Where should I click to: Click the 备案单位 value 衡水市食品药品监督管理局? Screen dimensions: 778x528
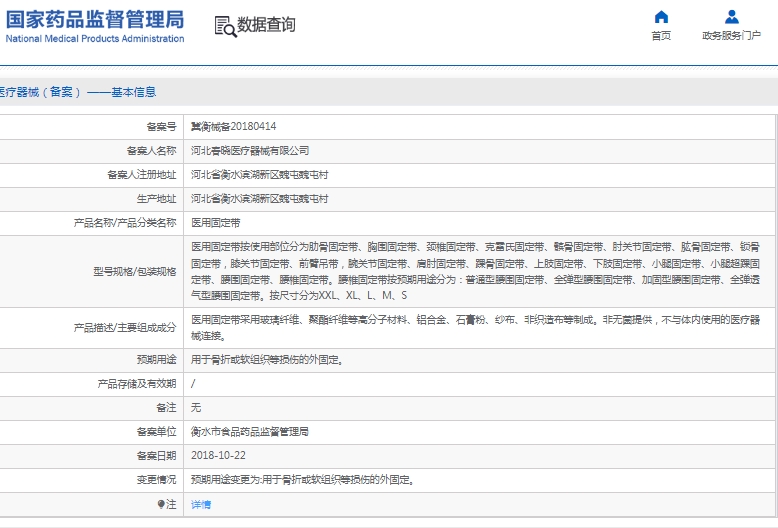[x=250, y=431]
